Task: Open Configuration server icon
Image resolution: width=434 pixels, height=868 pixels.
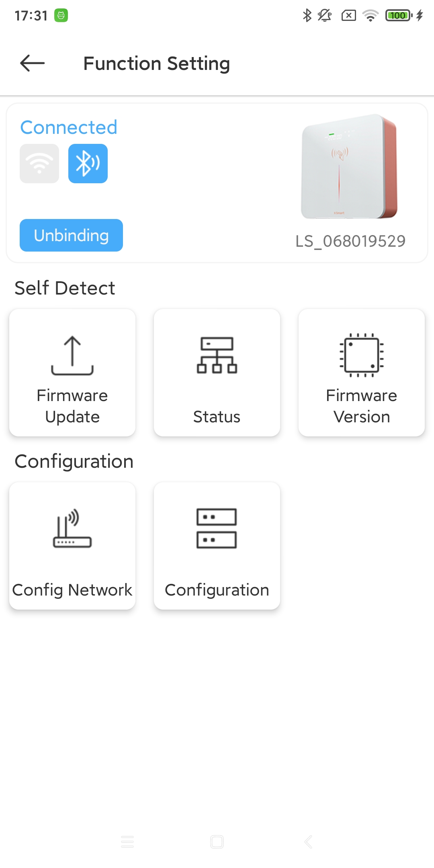Action: (x=217, y=528)
